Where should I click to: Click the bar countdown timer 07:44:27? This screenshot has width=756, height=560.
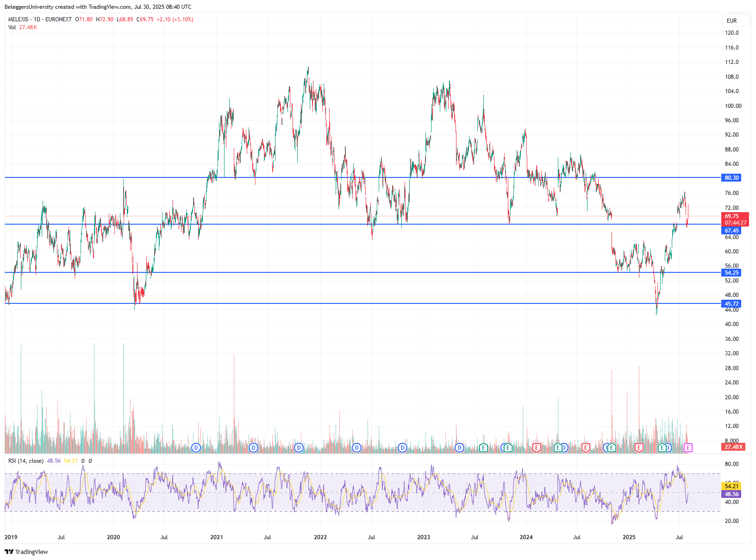(735, 223)
